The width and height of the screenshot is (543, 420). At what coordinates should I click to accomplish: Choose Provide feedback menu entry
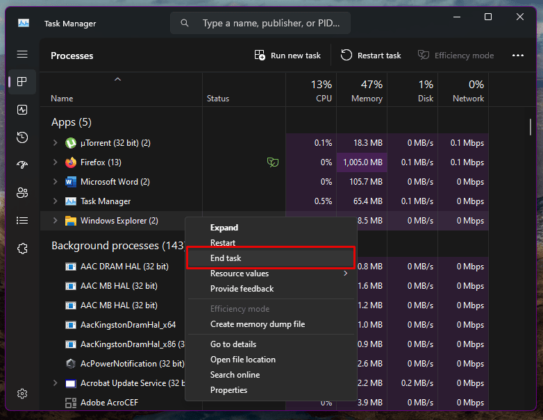(271, 289)
